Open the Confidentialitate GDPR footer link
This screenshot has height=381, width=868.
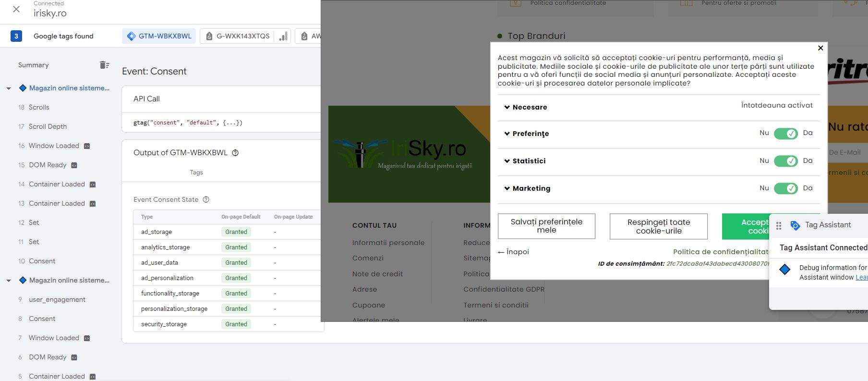[x=504, y=289]
